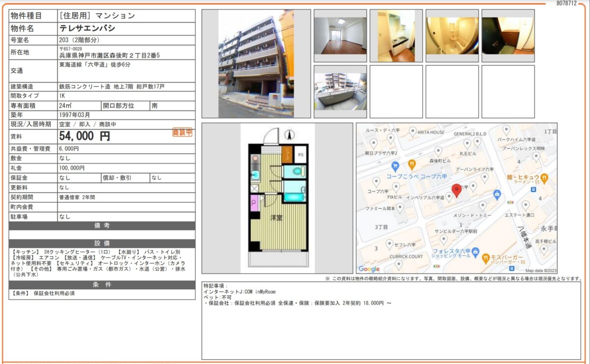The width and height of the screenshot is (590, 364).
Task: Open the Google logo on the map
Action: point(369,269)
